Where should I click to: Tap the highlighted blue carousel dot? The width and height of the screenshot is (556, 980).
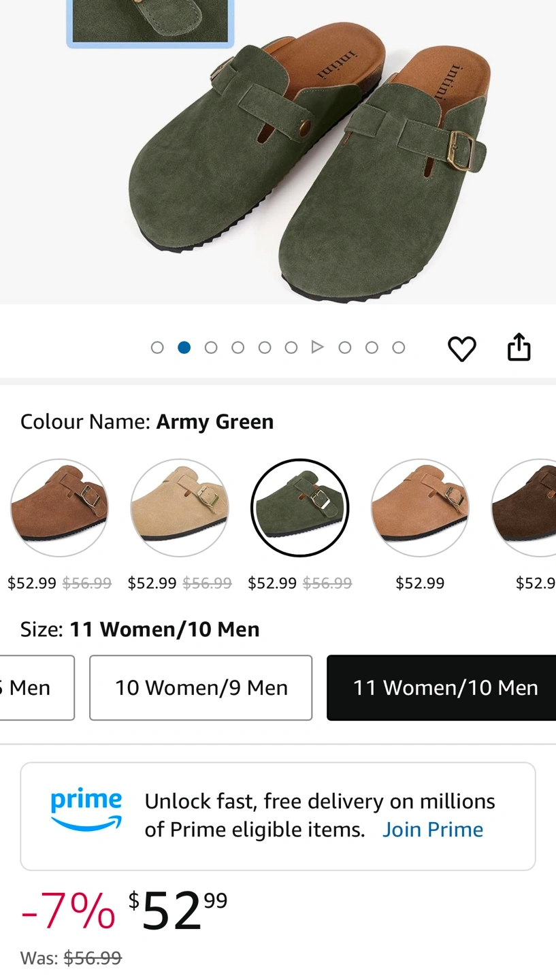(184, 348)
